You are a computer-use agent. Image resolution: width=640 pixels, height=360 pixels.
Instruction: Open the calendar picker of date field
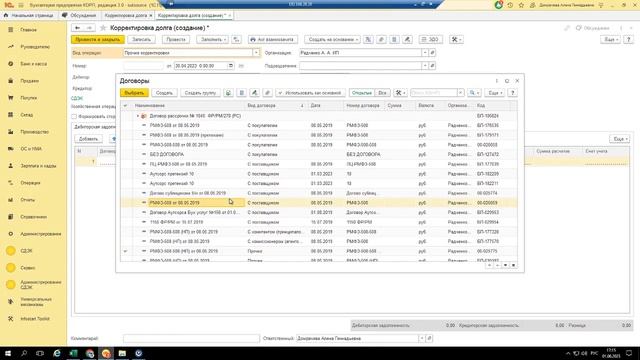pos(231,66)
